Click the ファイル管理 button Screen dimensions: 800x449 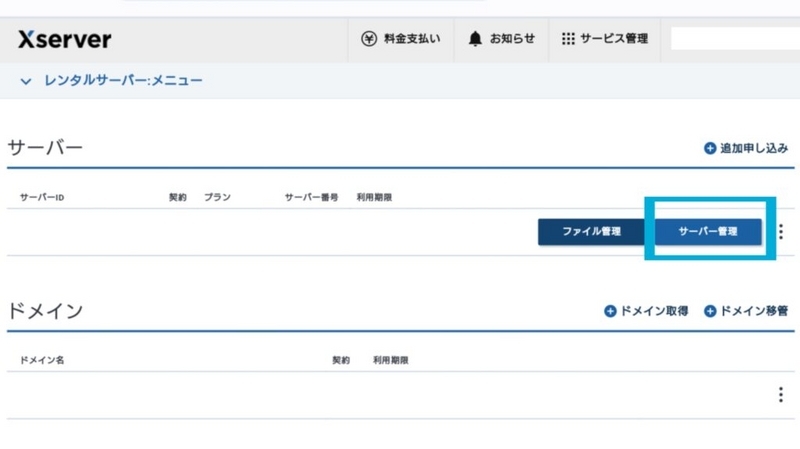591,232
